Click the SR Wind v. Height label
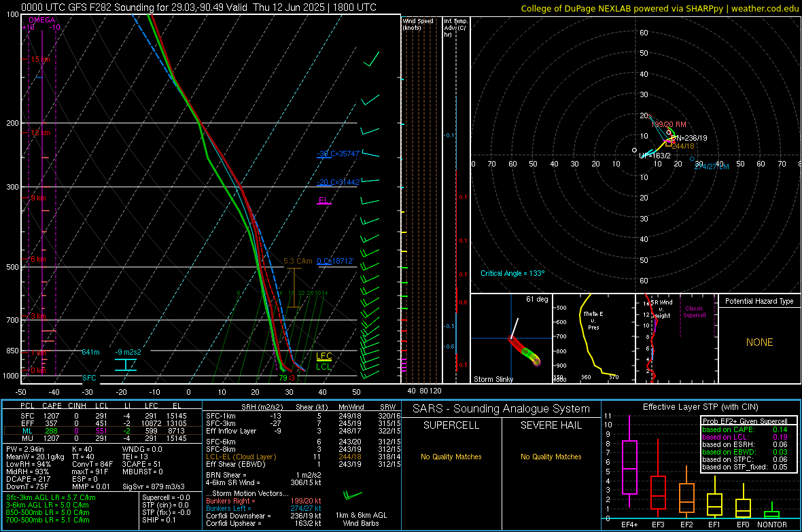Screen dimensions: 802x532 click(663, 309)
